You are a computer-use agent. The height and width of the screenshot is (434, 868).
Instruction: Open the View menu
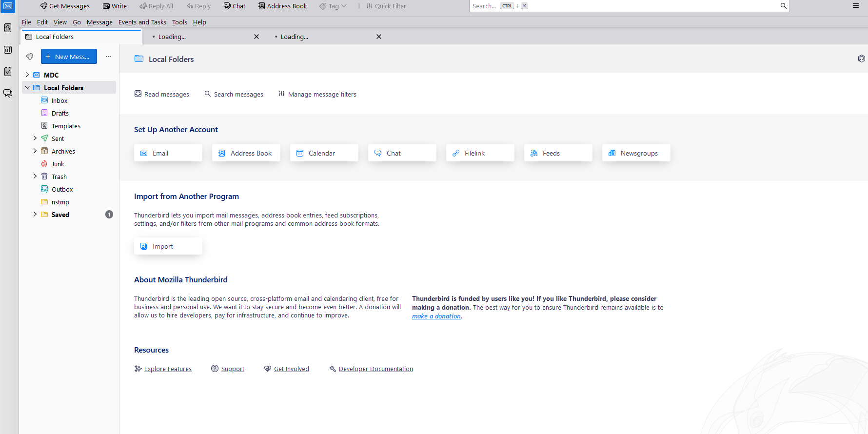click(60, 22)
